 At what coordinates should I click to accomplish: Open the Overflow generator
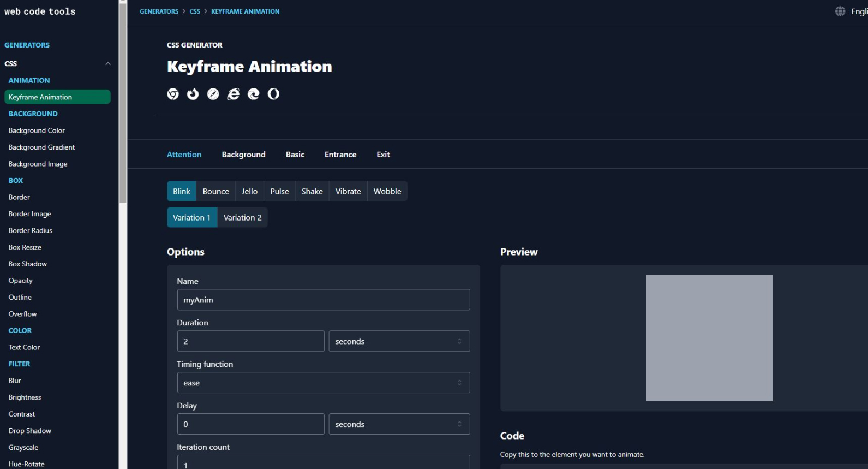click(22, 314)
